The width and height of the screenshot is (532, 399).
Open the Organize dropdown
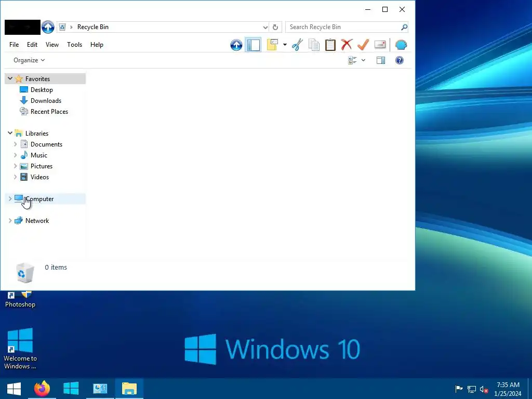[x=29, y=60]
